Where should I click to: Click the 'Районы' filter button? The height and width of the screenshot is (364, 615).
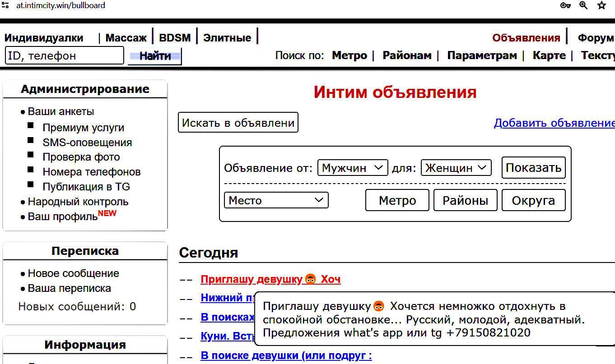(465, 200)
